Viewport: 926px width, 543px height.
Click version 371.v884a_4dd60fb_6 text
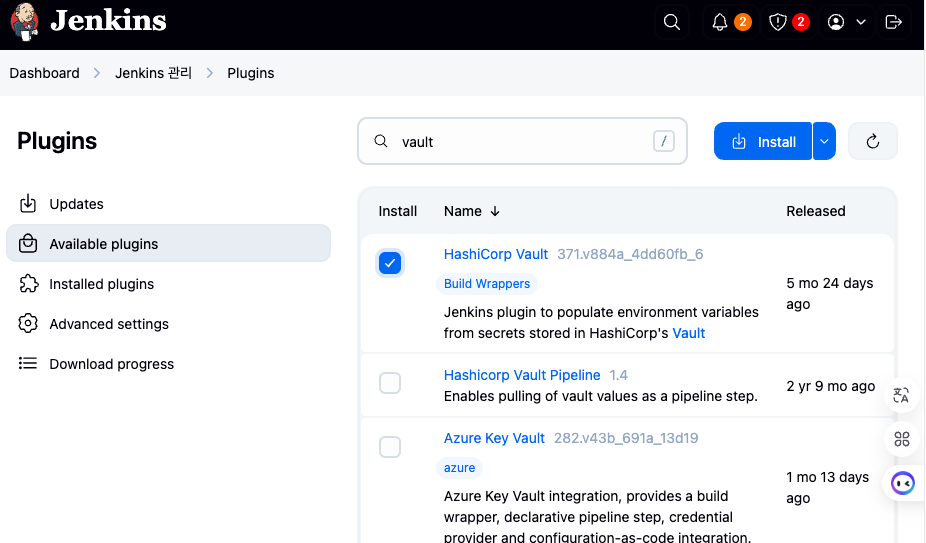pyautogui.click(x=630, y=254)
